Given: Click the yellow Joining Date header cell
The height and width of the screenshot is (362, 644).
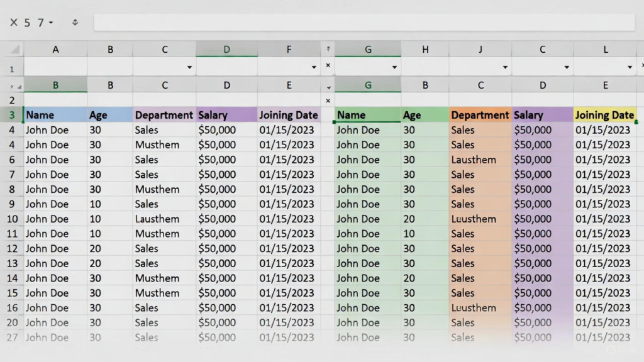Looking at the screenshot, I should [604, 115].
